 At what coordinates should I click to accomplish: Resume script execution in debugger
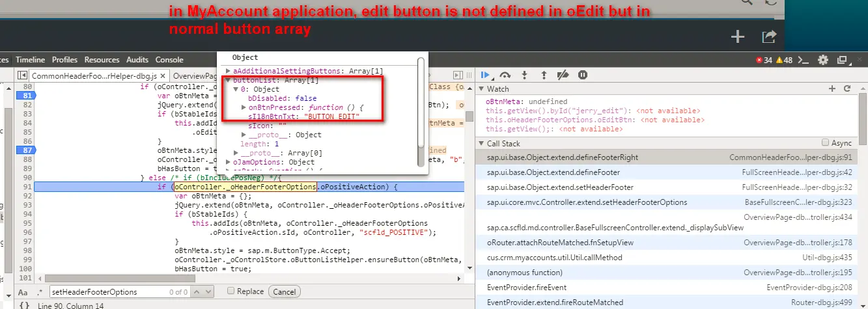tap(486, 75)
